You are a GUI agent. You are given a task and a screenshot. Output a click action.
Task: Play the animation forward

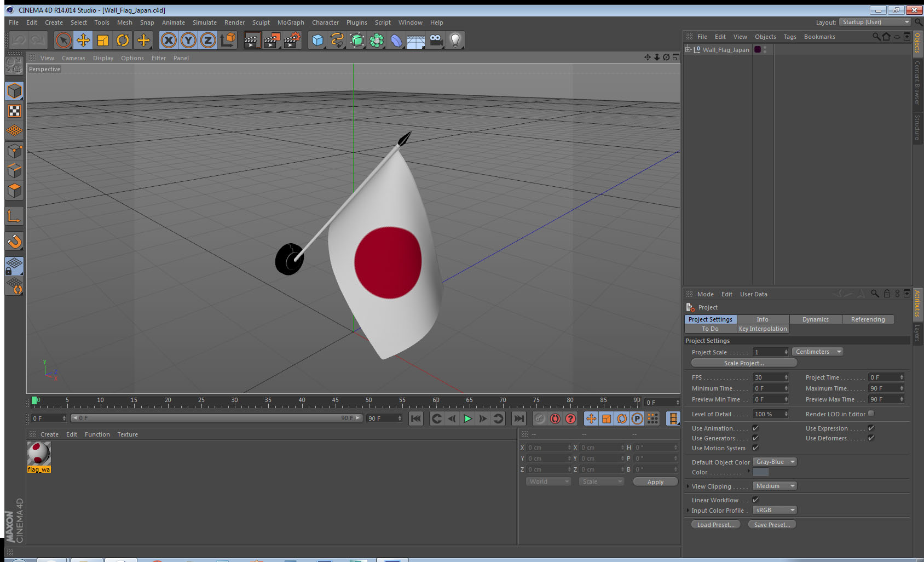pyautogui.click(x=467, y=418)
